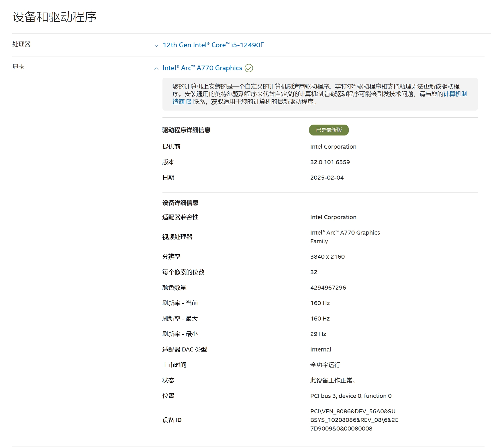Click the 颜色数量 value 4294967296

(x=328, y=288)
